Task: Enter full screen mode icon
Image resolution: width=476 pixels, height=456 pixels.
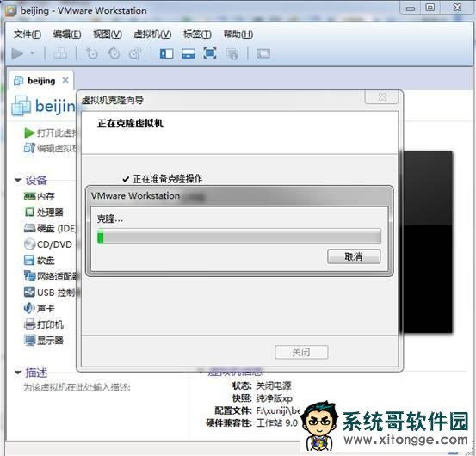Action: pos(210,53)
